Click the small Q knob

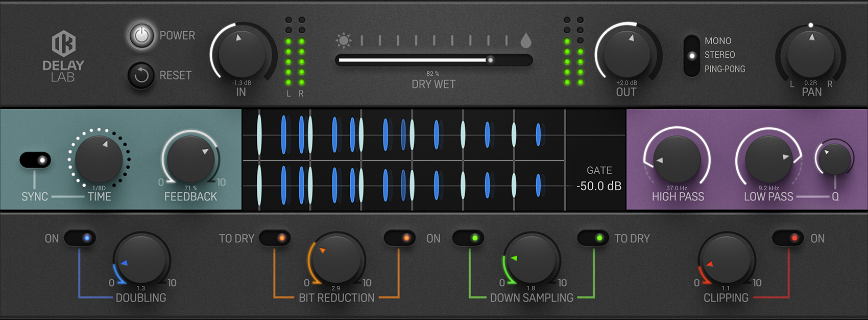click(x=834, y=159)
